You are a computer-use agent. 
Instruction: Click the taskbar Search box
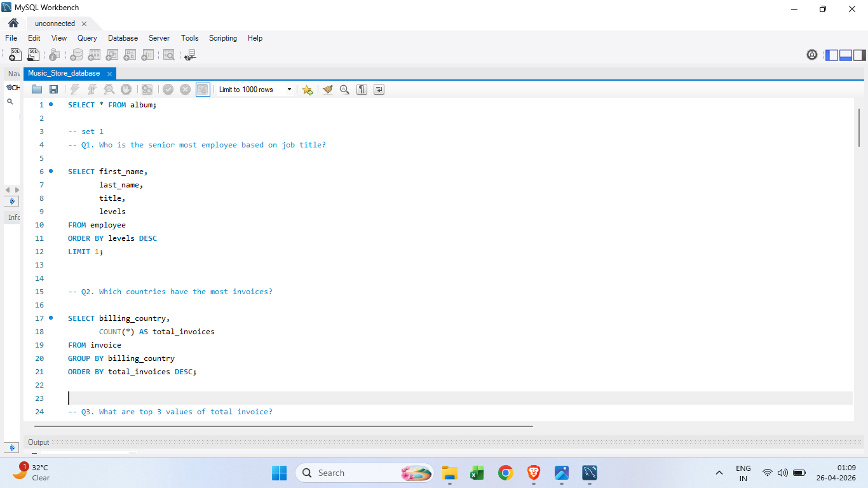365,473
